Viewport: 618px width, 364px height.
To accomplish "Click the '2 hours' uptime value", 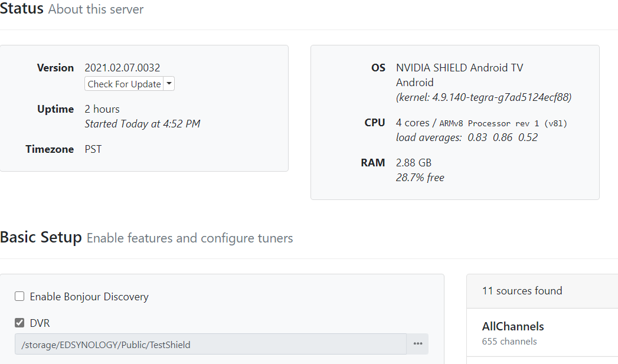I will point(102,109).
